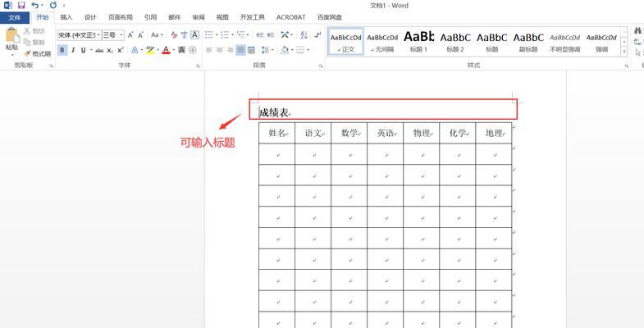Apply the Heading 2 (标题 2) style
The width and height of the screenshot is (644, 328).
(x=455, y=42)
